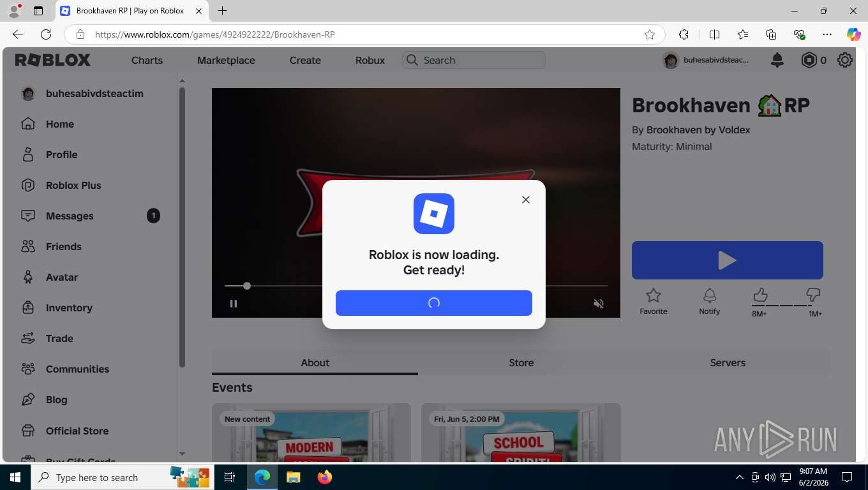This screenshot has width=868, height=490.
Task: Open Edge tab actions menu
Action: pos(38,11)
